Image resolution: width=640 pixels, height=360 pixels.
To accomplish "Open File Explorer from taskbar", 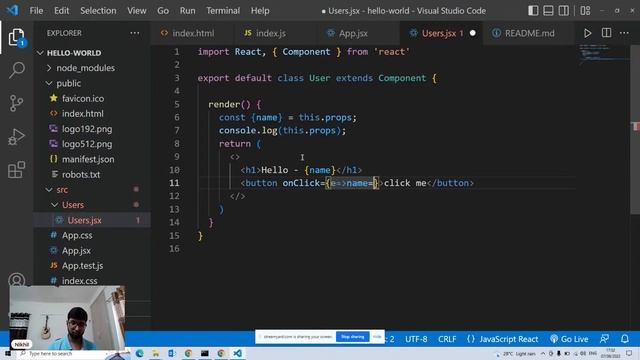I will [156, 353].
